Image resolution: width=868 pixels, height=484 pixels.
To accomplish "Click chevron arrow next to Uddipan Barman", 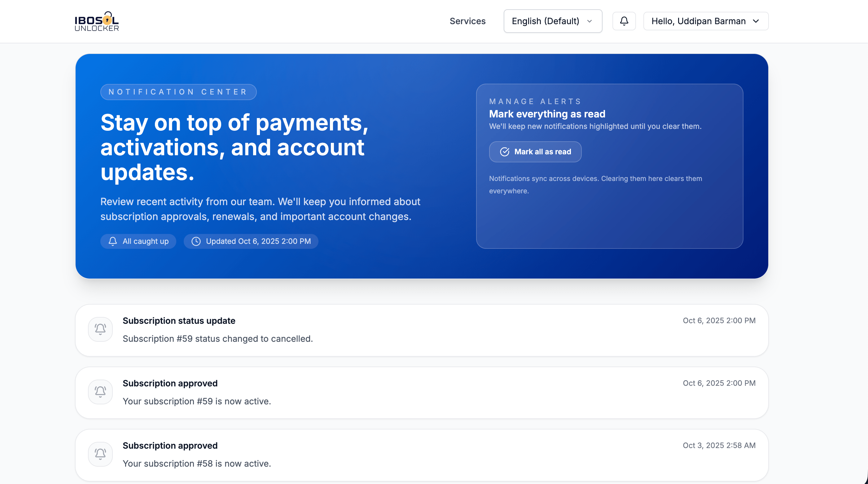I will coord(756,21).
